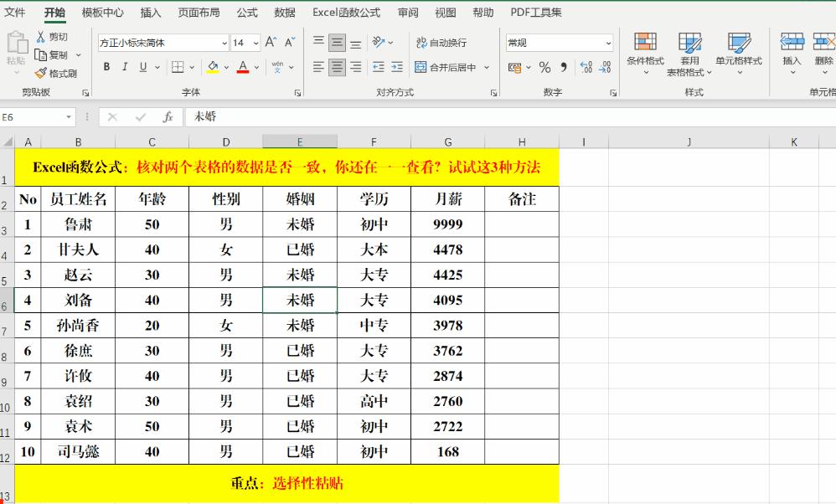Apply bold formatting with the B icon
The image size is (836, 504).
pos(105,65)
